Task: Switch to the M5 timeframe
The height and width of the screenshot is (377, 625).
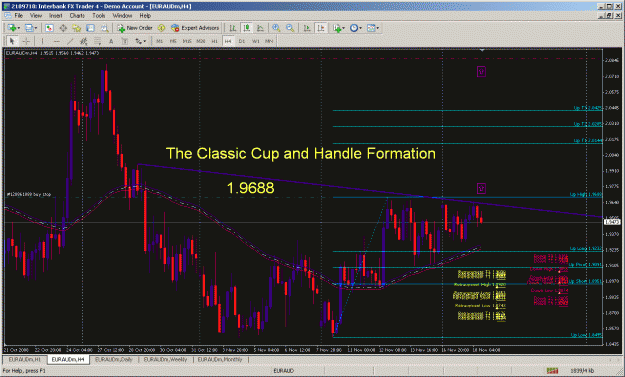Action: [x=173, y=41]
